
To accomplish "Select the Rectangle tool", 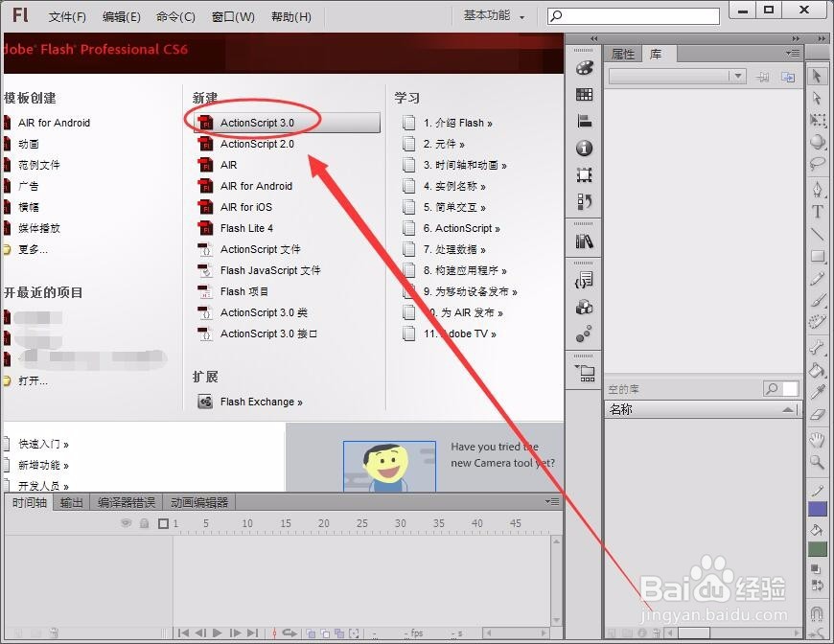I will click(817, 256).
